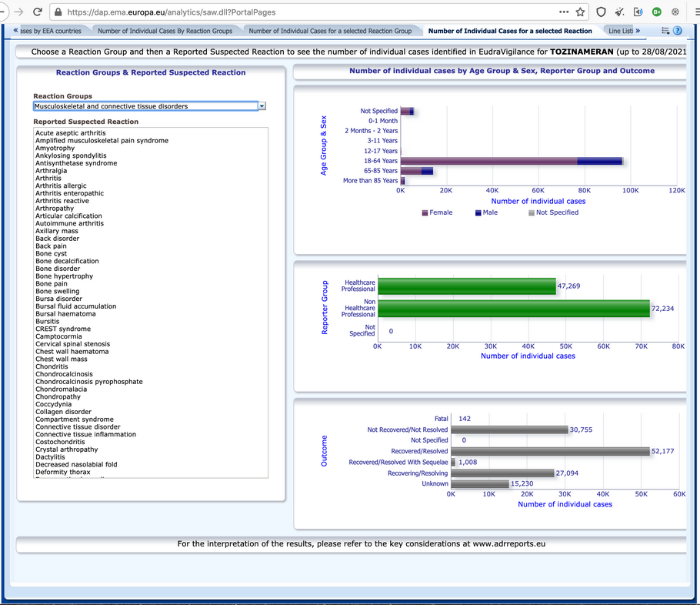Pick Deformity thorax from the list

click(63, 473)
